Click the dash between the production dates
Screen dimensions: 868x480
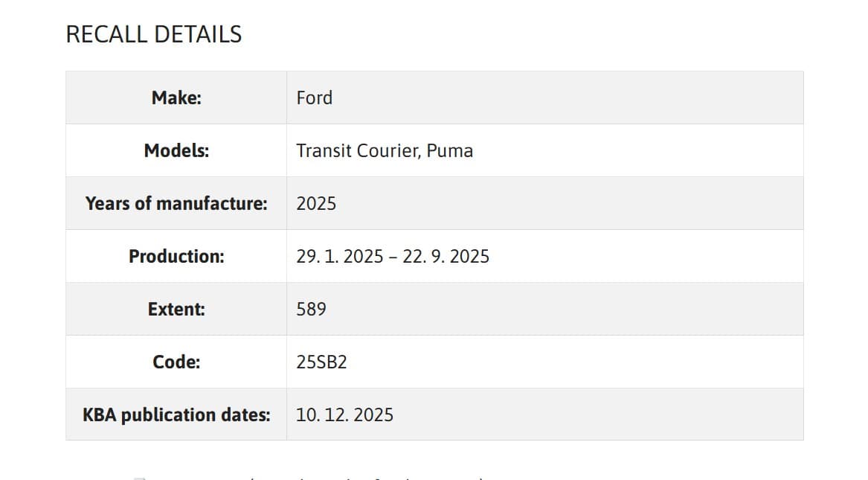[x=393, y=256]
